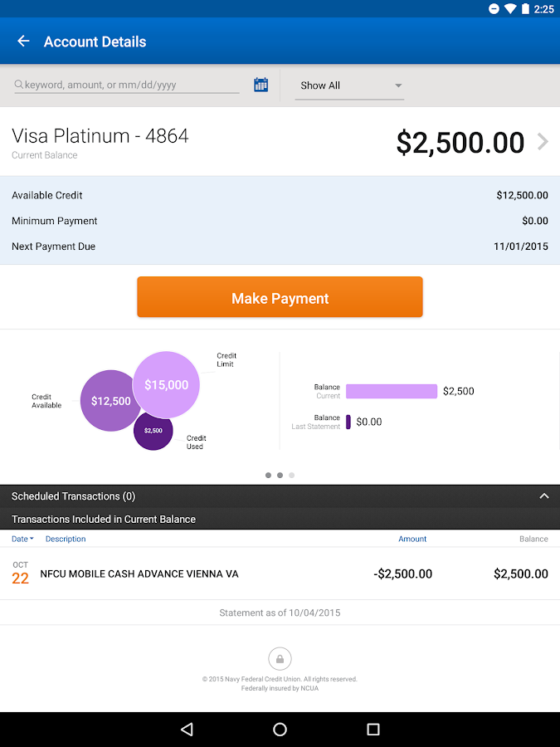Image resolution: width=560 pixels, height=747 pixels.
Task: Tap the padlock security icon in footer
Action: pyautogui.click(x=280, y=659)
